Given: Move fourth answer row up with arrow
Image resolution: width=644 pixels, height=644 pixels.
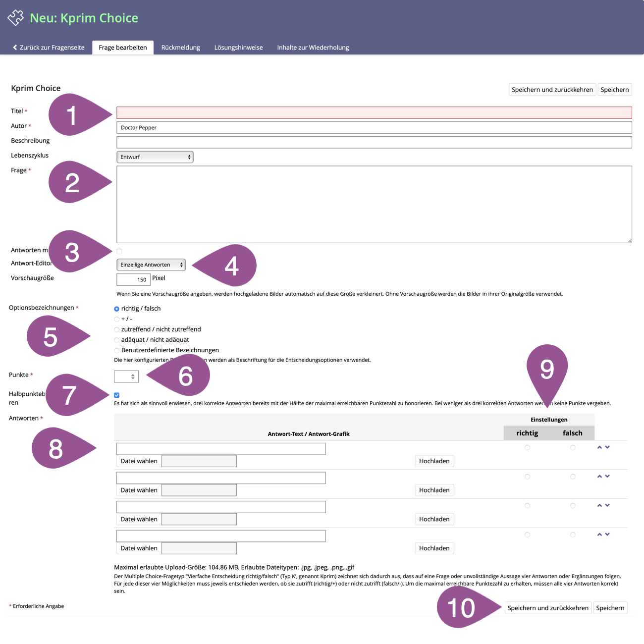Looking at the screenshot, I should 599,535.
